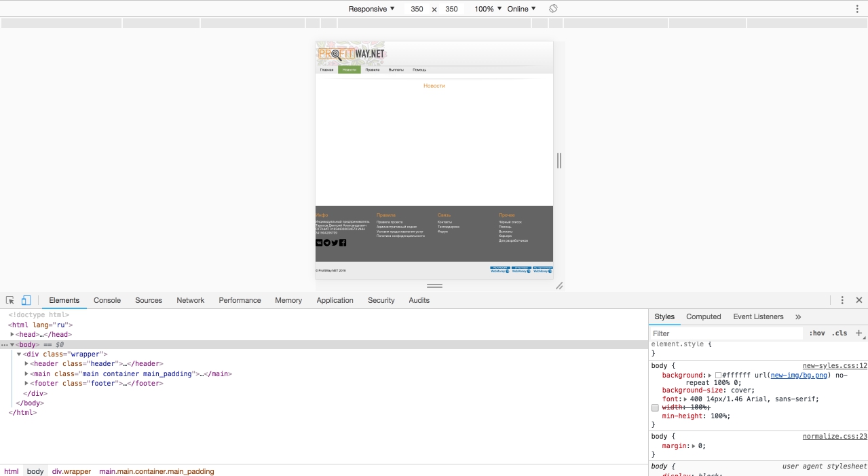Grab the viewport right-edge resize handle

pos(559,161)
